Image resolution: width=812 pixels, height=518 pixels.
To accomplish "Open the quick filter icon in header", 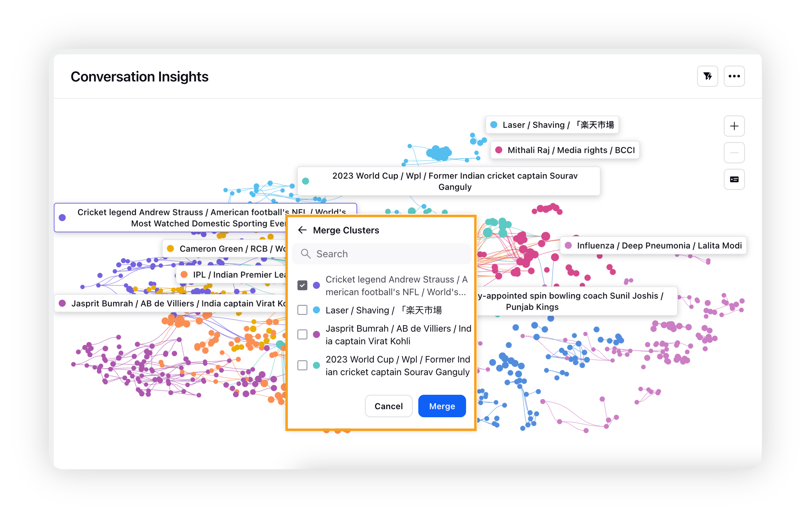I will pyautogui.click(x=707, y=76).
